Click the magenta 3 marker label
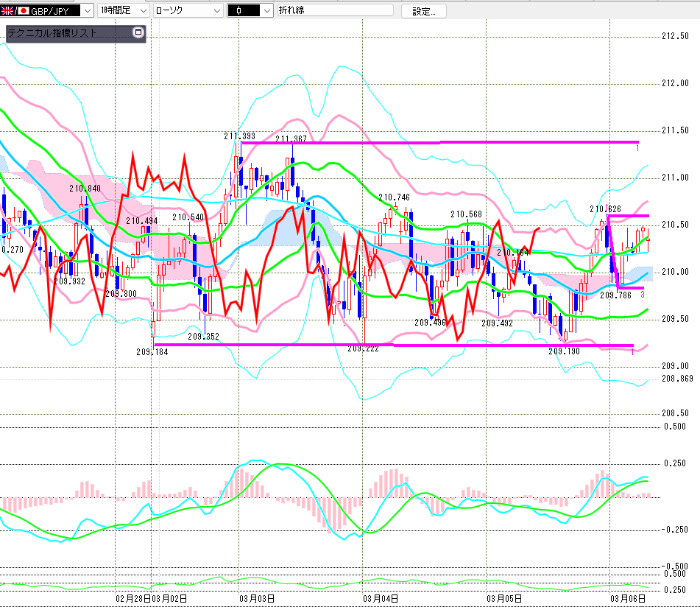The width and height of the screenshot is (700, 607). tap(642, 295)
